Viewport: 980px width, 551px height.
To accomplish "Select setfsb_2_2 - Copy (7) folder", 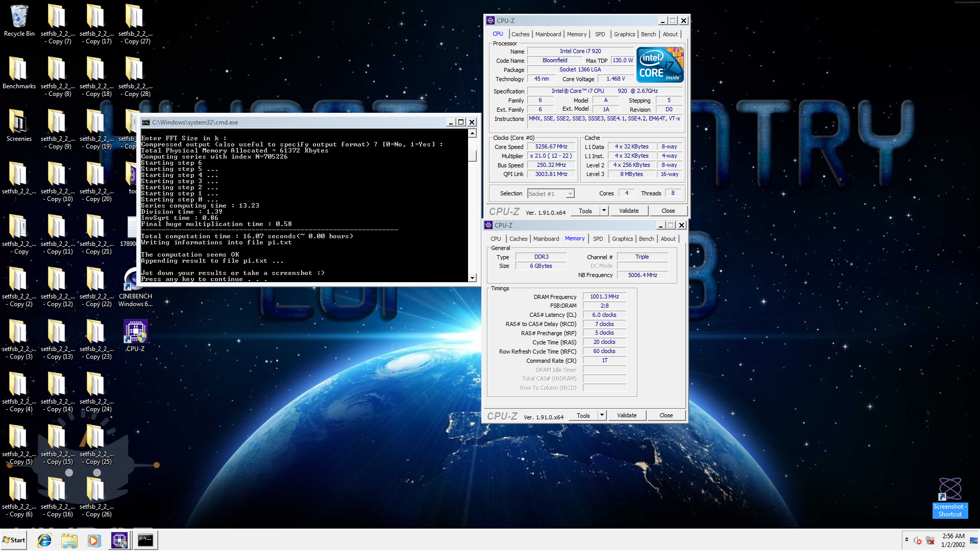I will coord(58,24).
